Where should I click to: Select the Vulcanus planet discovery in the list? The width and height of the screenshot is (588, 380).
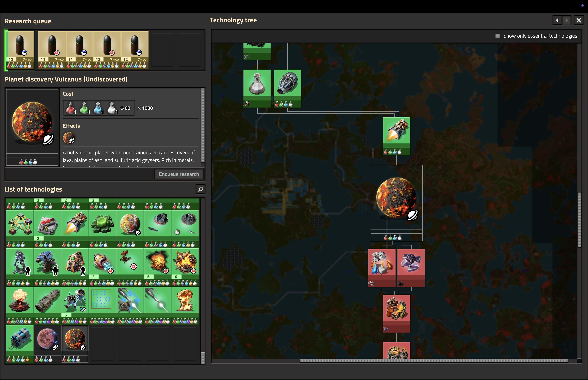(x=75, y=344)
